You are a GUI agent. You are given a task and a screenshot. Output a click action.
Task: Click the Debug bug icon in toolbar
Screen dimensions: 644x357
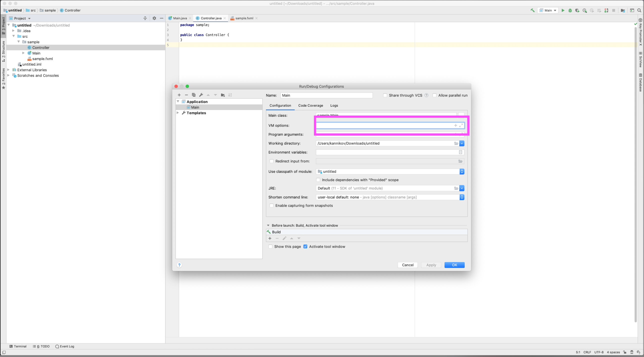[570, 10]
